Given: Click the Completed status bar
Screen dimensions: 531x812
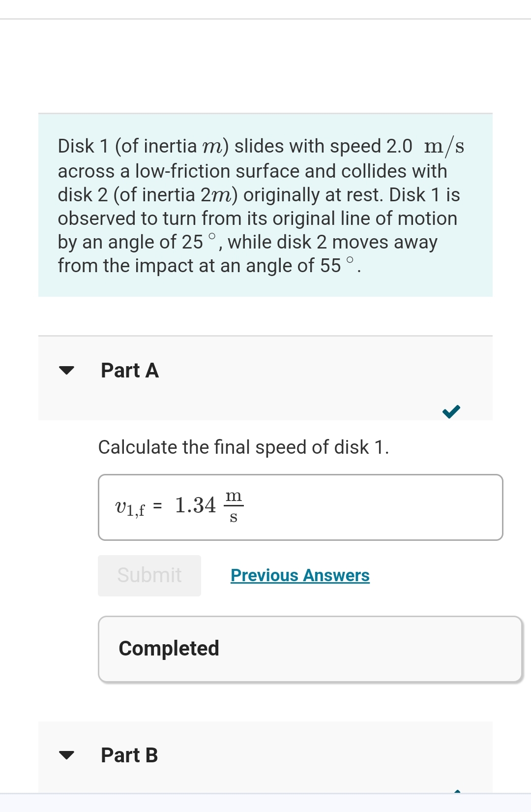Looking at the screenshot, I should (310, 648).
